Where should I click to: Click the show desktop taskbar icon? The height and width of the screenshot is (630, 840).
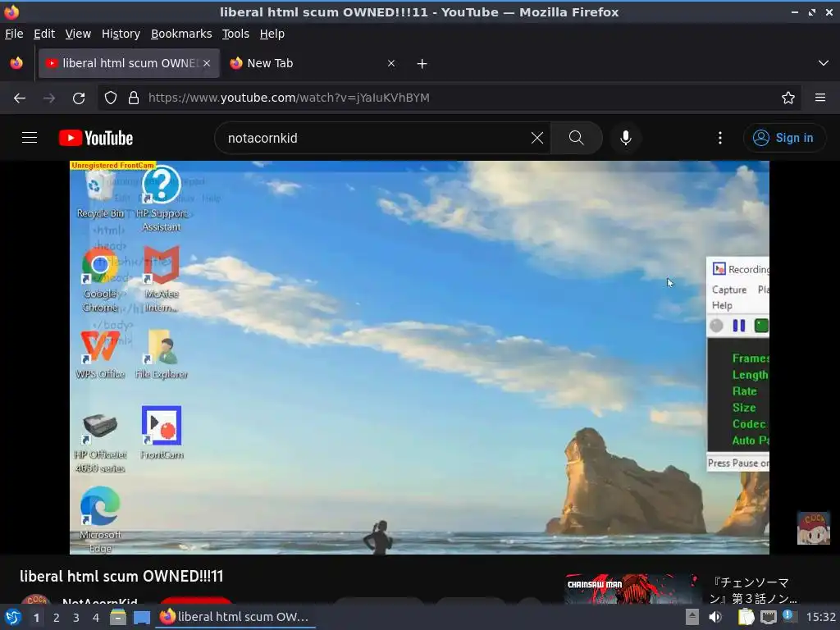click(x=141, y=617)
